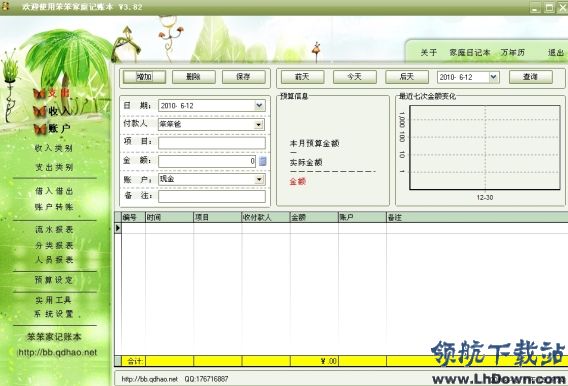Click the 时间 column header
Image resolution: width=568 pixels, height=386 pixels.
pos(170,217)
